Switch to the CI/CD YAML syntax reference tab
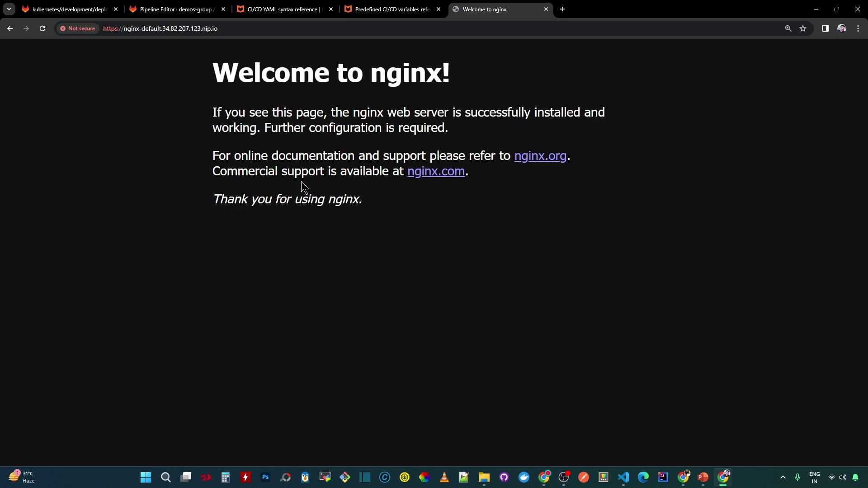 tap(283, 9)
